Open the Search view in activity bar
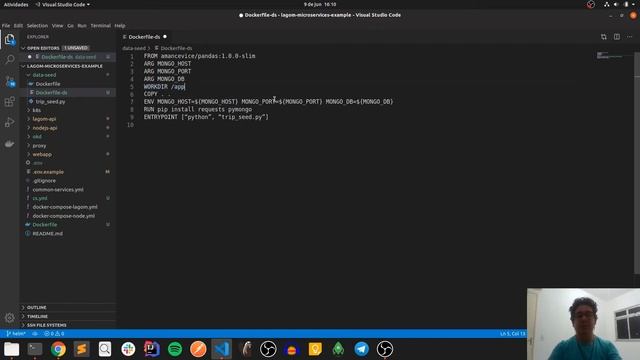 tap(9, 60)
